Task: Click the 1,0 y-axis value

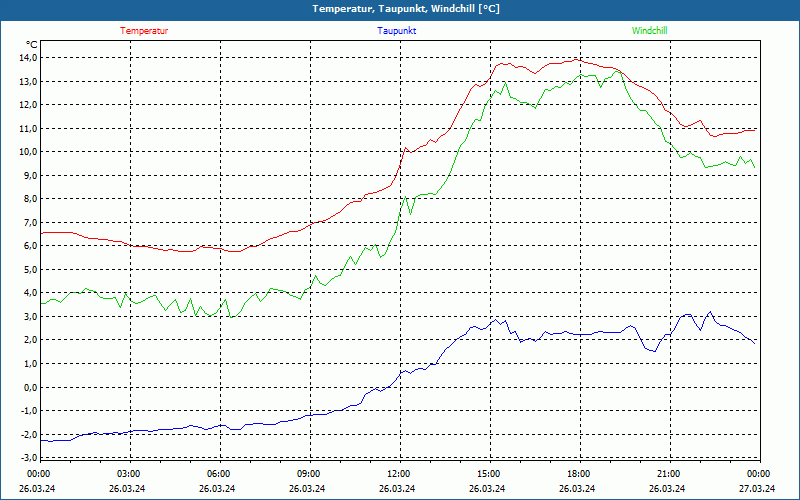Action: click(31, 364)
